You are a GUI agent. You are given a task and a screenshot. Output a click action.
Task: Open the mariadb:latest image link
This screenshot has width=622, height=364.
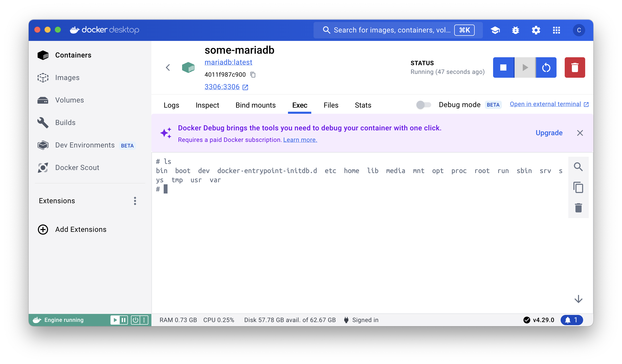(x=228, y=62)
